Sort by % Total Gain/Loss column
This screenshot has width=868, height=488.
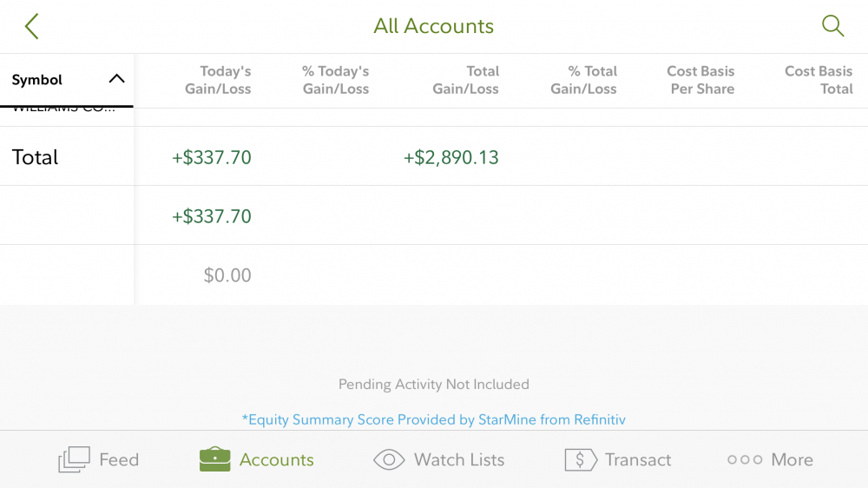click(584, 80)
